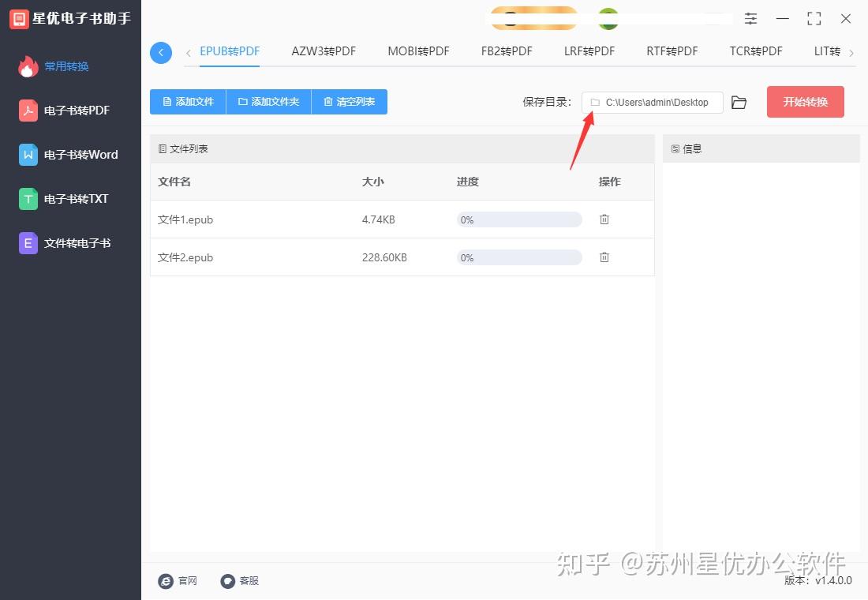Click 清空列表 to clear the file list
The image size is (868, 600).
click(349, 101)
